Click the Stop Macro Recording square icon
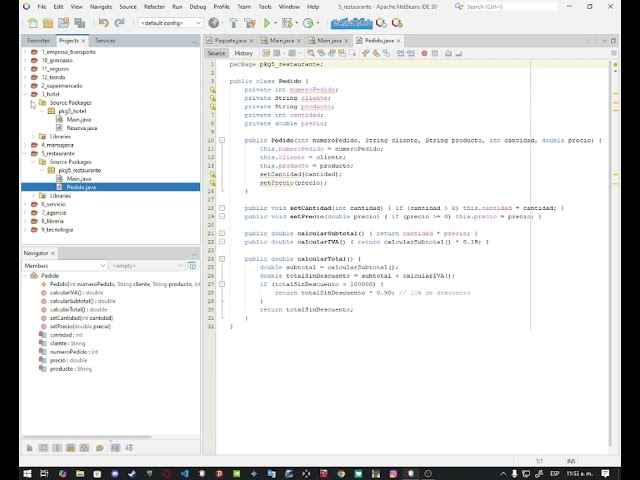Viewport: 640px width, 480px height. pyautogui.click(x=435, y=53)
